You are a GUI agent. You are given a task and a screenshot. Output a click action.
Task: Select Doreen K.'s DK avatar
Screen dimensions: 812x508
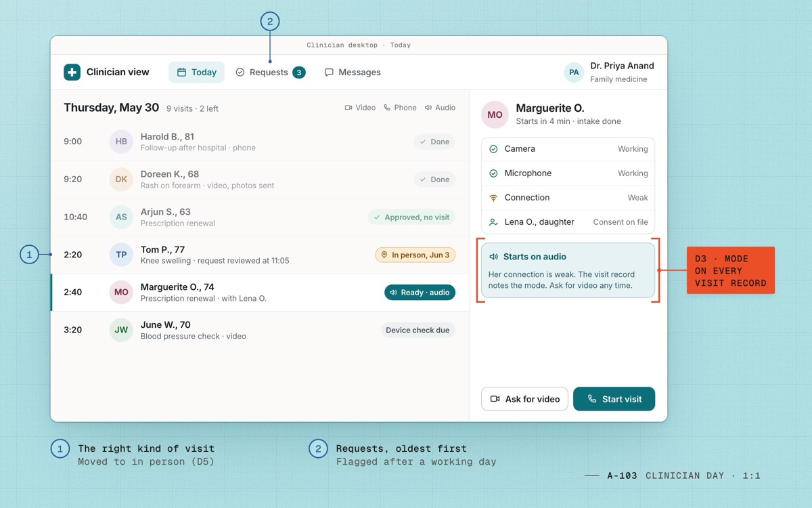[x=121, y=179]
